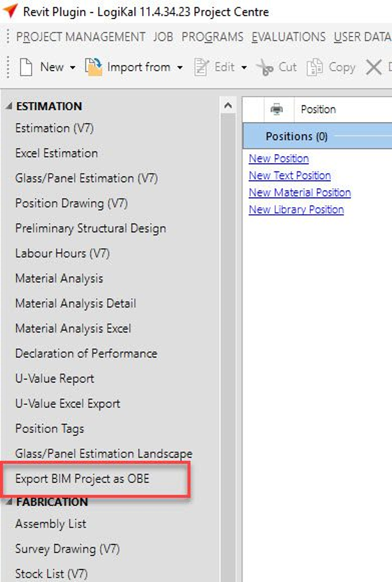This screenshot has width=392, height=582.
Task: Click the Edit pencil icon
Action: (x=202, y=67)
